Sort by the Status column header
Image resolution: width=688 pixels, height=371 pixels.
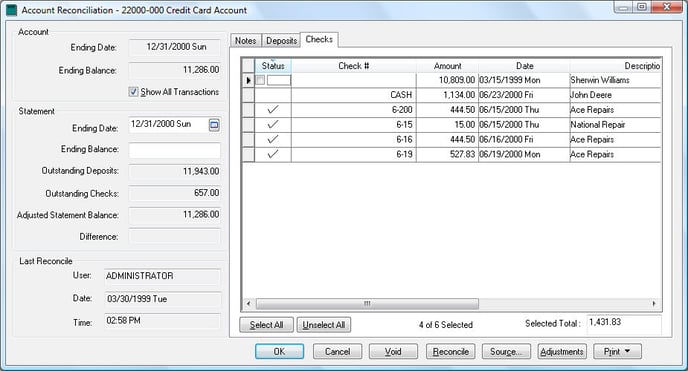pyautogui.click(x=273, y=66)
